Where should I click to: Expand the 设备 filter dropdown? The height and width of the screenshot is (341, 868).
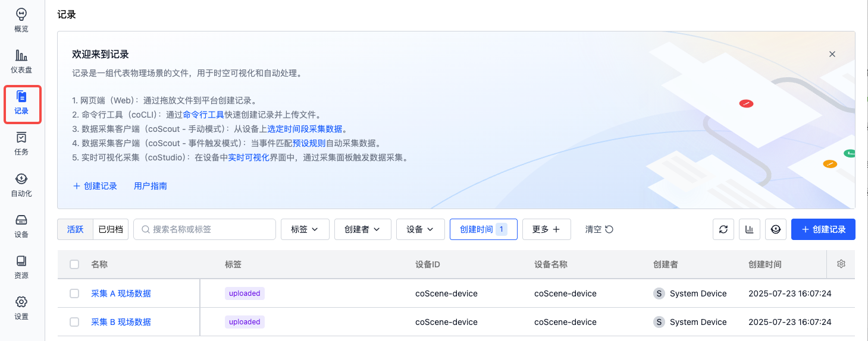click(x=421, y=229)
